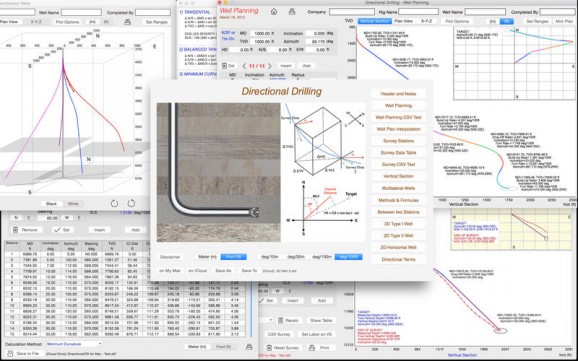Open Between two Stations module
578x361 pixels.
[398, 212]
